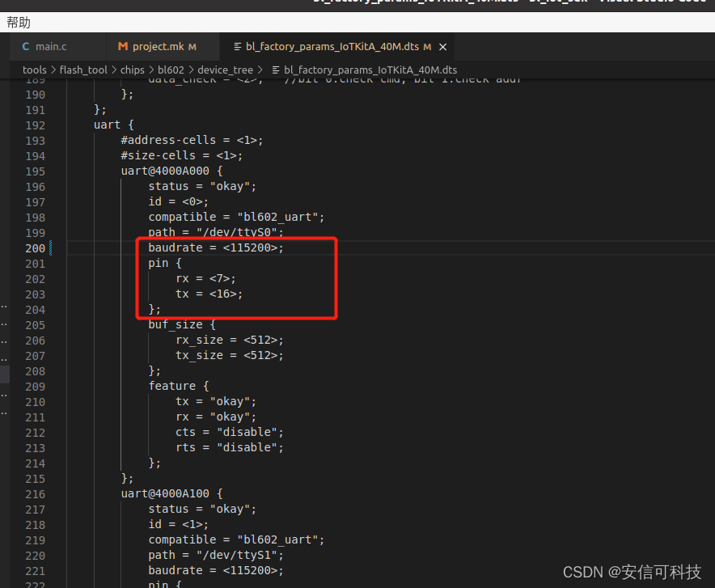Screen dimensions: 715x588
Task: Click the "cts = "disable";" line
Action: point(230,432)
